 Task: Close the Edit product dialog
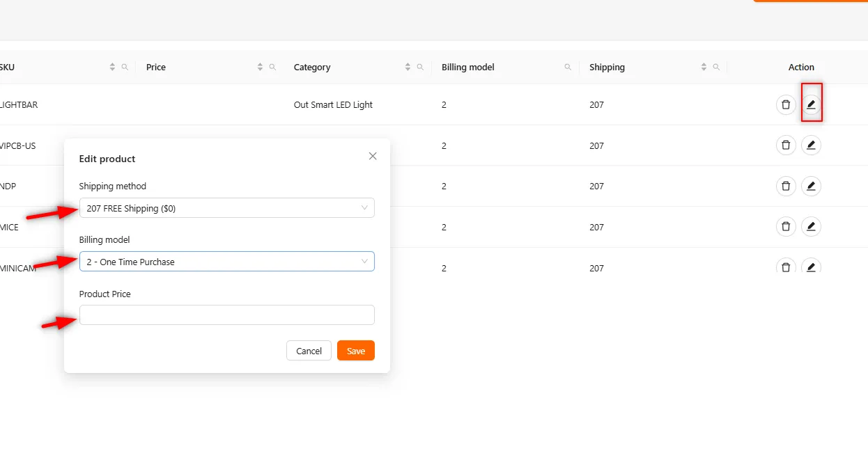(373, 156)
